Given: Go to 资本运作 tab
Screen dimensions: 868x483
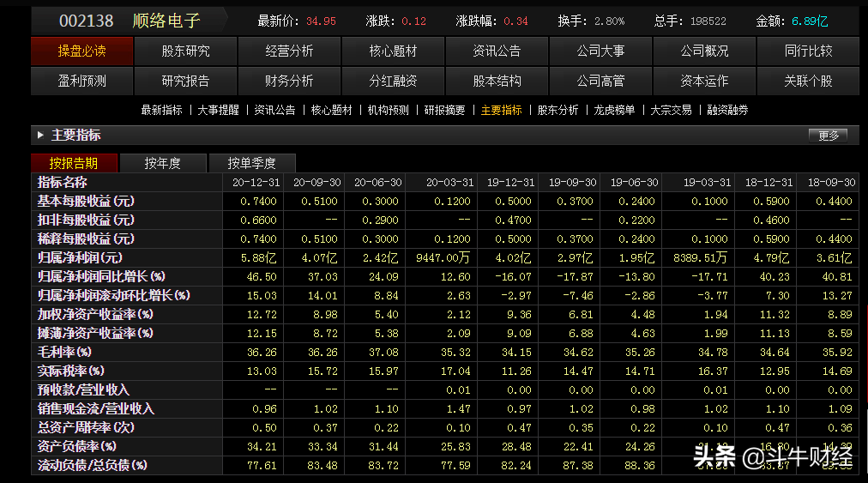Looking at the screenshot, I should pyautogui.click(x=704, y=81).
